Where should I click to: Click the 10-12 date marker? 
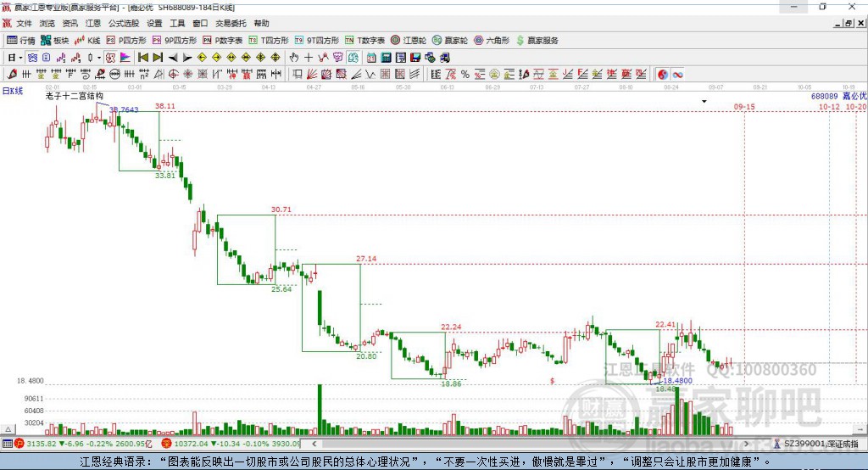[829, 106]
